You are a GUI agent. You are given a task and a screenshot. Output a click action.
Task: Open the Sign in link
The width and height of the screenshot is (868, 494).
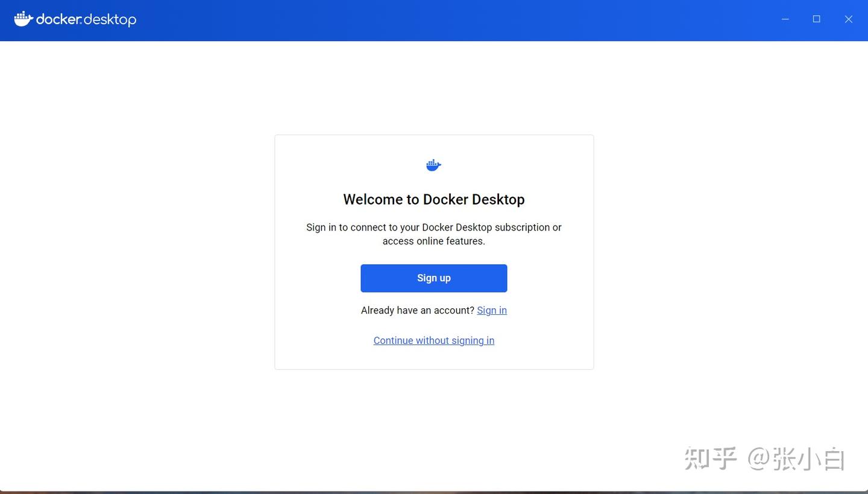pos(492,310)
